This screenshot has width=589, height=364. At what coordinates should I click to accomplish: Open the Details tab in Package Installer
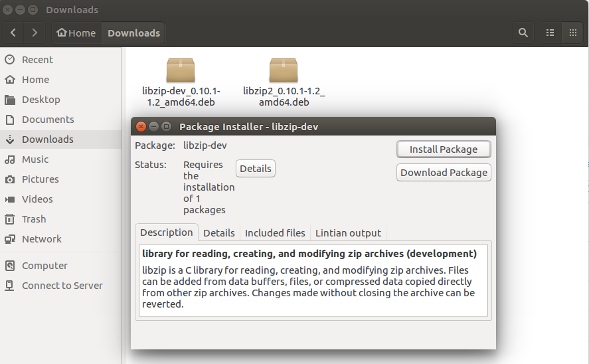tap(219, 233)
